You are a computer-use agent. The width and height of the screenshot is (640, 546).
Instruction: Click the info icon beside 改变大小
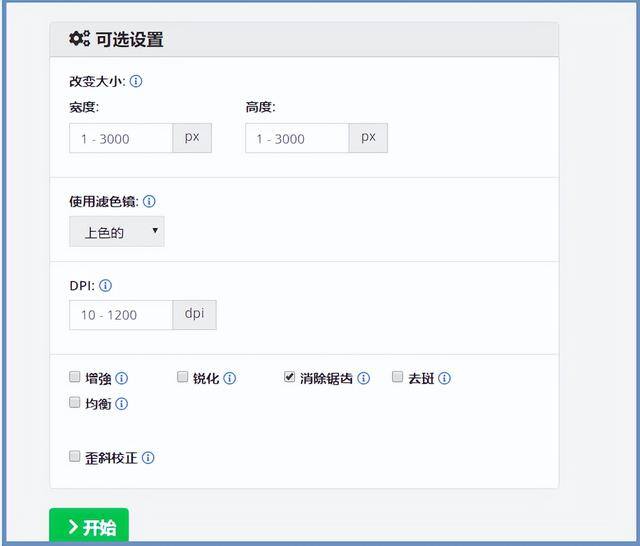(136, 81)
